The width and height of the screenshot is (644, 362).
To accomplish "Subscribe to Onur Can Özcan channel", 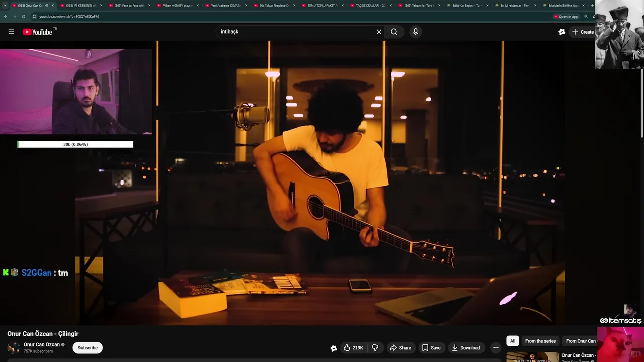I will pos(88,348).
